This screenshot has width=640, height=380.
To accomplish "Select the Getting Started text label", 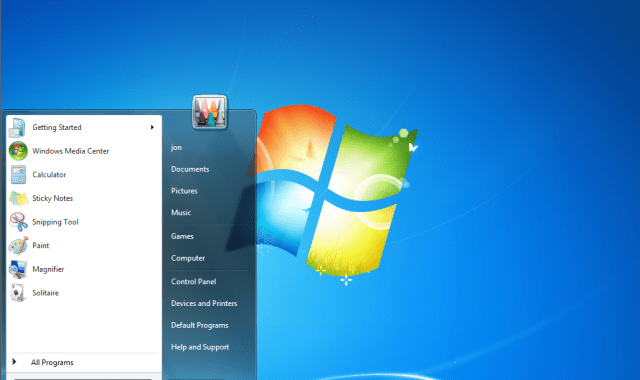I will [57, 127].
